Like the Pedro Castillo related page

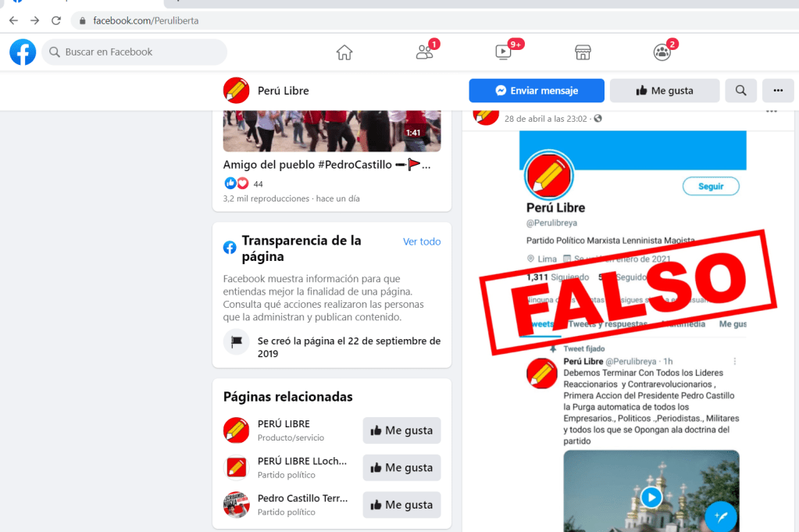pos(401,505)
